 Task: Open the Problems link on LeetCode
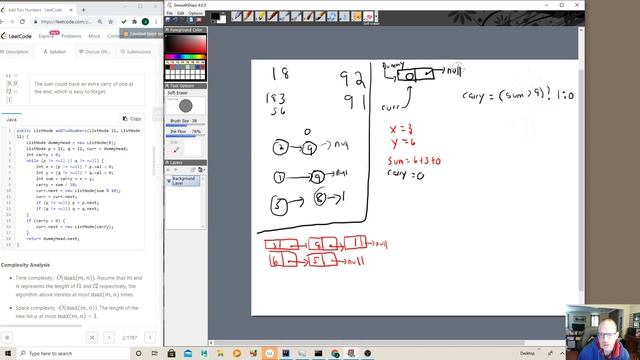[x=71, y=36]
